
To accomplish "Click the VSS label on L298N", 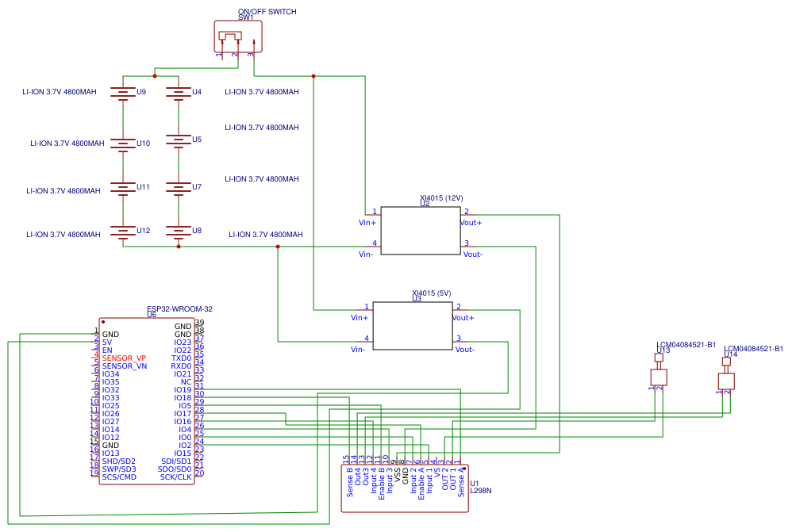I will [398, 476].
